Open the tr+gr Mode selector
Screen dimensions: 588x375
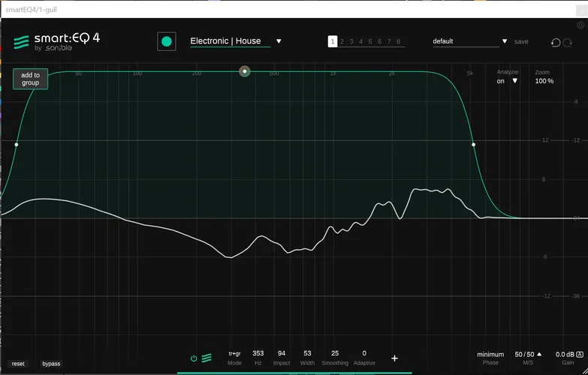(235, 353)
